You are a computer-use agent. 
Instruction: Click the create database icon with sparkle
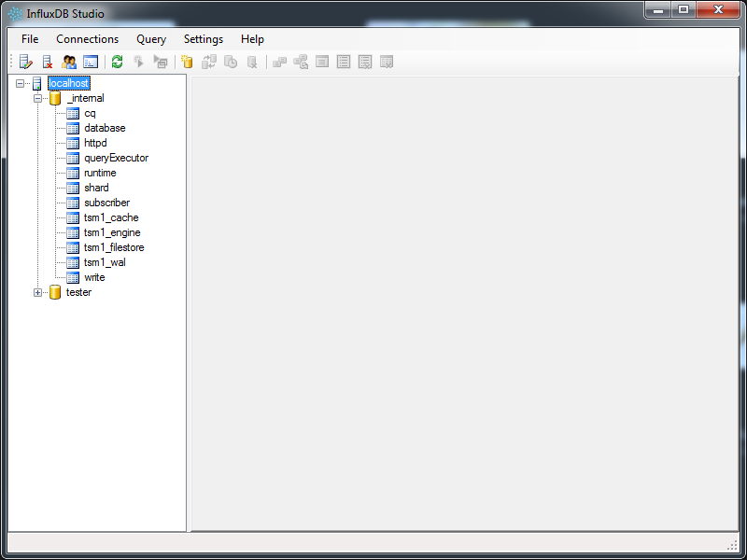tap(188, 62)
